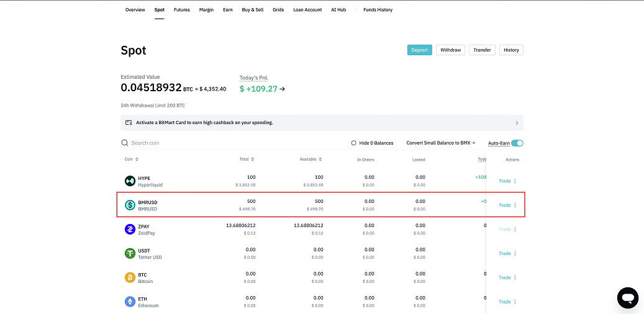Click Trade link for ETH
Viewport: 644px width, 314px height.
point(505,302)
